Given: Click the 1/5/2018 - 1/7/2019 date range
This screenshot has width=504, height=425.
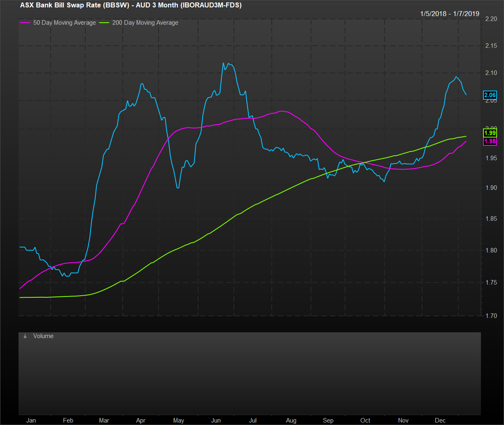Looking at the screenshot, I should tap(450, 14).
